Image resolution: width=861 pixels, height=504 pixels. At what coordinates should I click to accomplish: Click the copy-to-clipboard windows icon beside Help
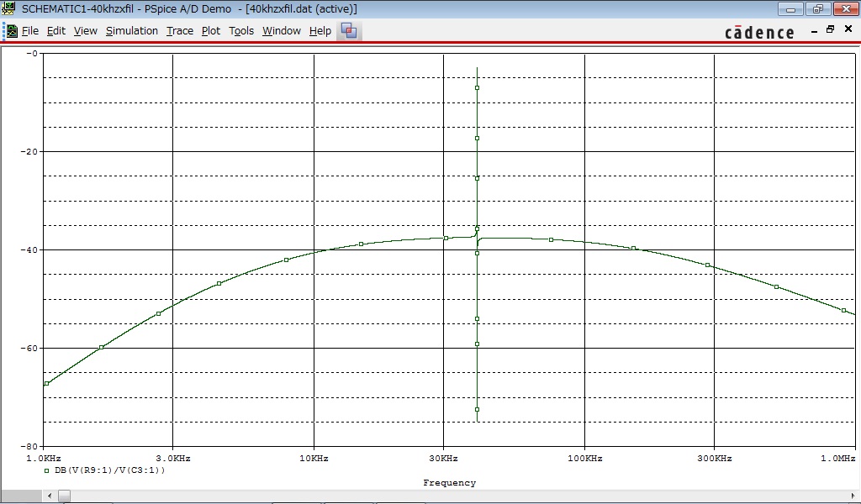click(x=348, y=30)
